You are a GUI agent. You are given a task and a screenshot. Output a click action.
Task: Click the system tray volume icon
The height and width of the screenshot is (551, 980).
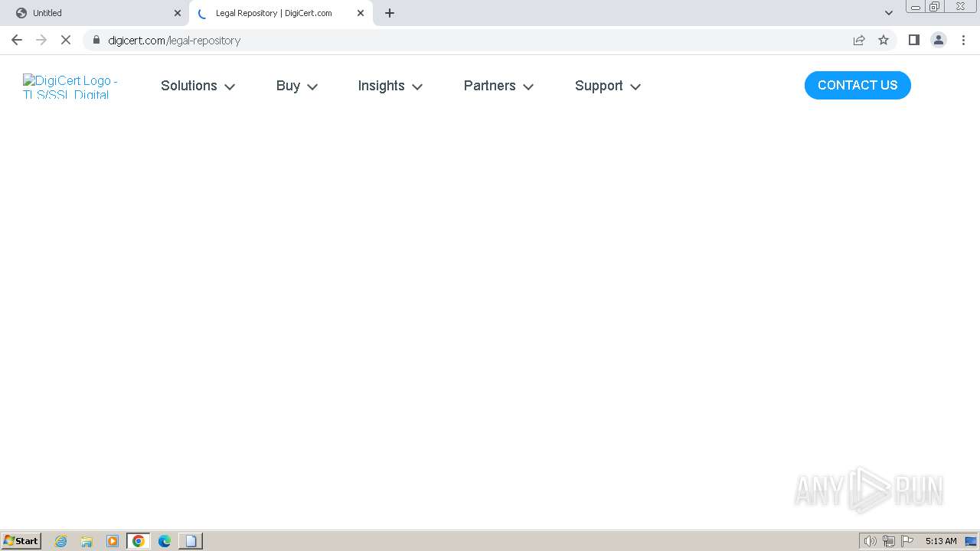pyautogui.click(x=871, y=541)
